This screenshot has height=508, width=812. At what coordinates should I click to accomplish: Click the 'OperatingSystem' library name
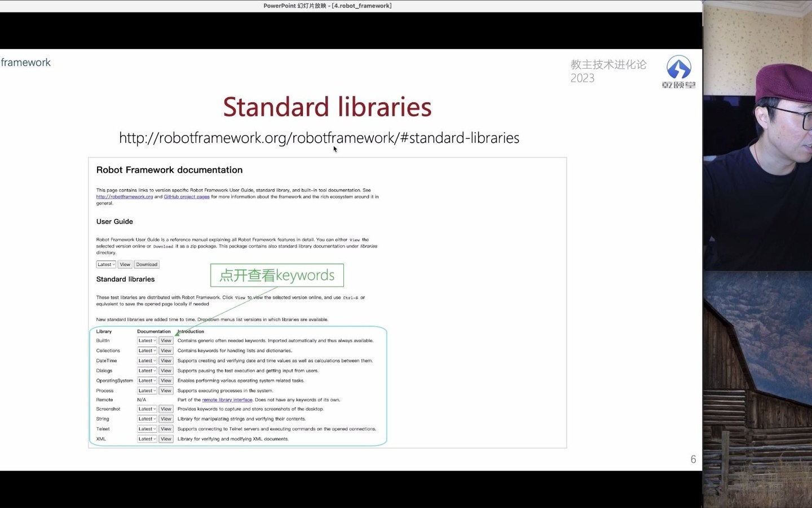click(114, 380)
